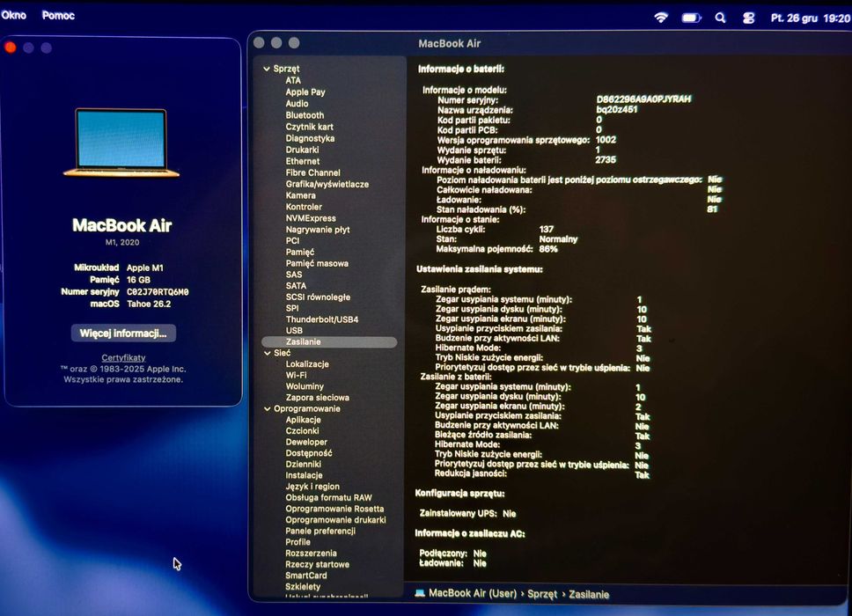Image resolution: width=852 pixels, height=616 pixels.
Task: Select Deweloper in the sidebar
Action: click(x=306, y=442)
